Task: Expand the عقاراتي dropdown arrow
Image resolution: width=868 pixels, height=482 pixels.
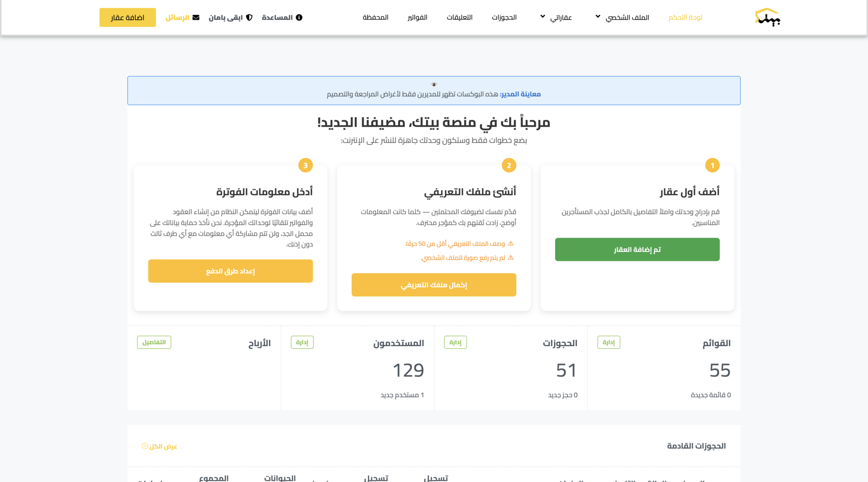Action: pyautogui.click(x=542, y=17)
